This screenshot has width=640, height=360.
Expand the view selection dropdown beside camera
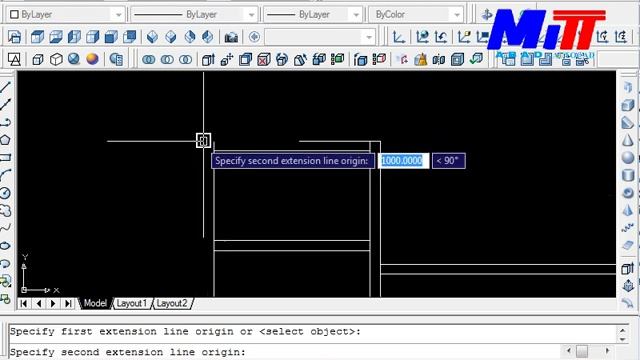pyautogui.click(x=369, y=37)
